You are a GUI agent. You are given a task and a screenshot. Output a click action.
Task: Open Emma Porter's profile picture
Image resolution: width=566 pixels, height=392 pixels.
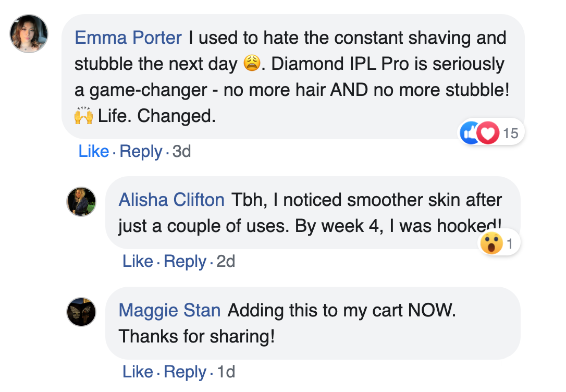29,33
